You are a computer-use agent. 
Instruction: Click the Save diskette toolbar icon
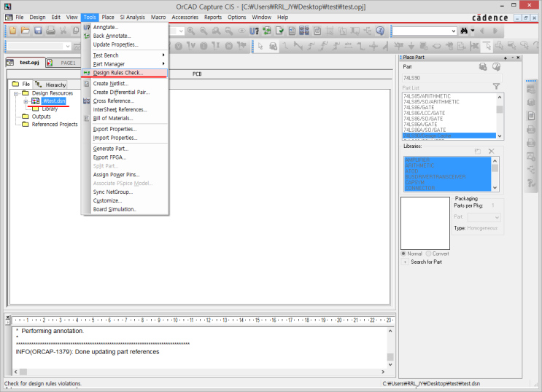pos(38,31)
